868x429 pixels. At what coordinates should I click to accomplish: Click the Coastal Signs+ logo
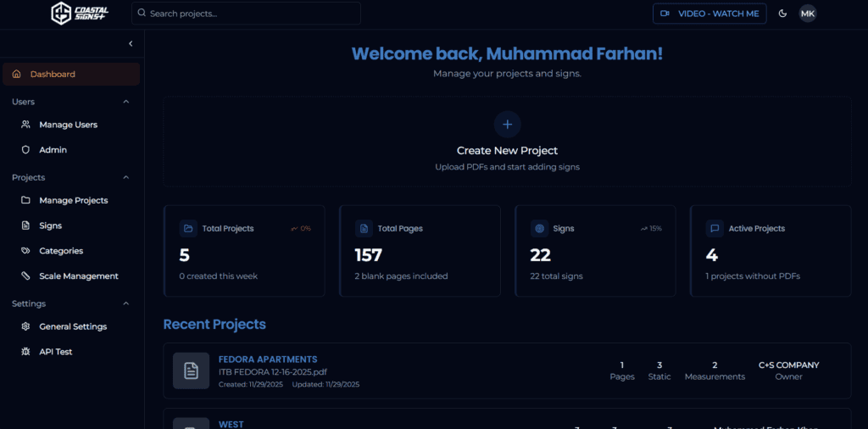[80, 14]
